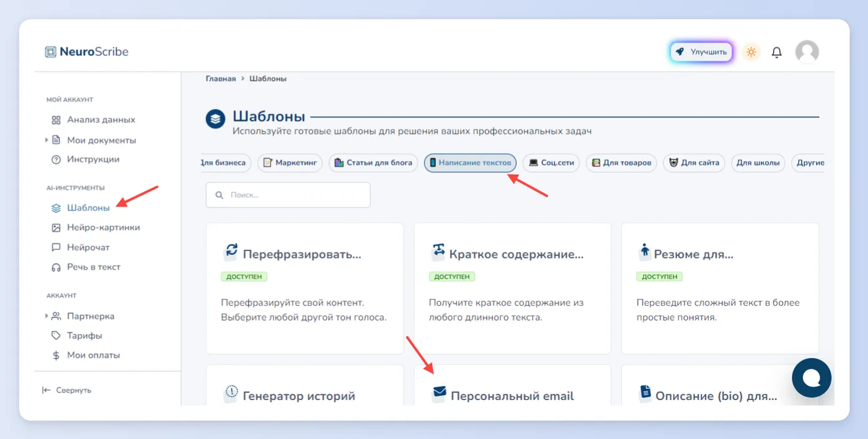Select the Для сайта category tab
This screenshot has height=439, width=868.
tap(694, 163)
